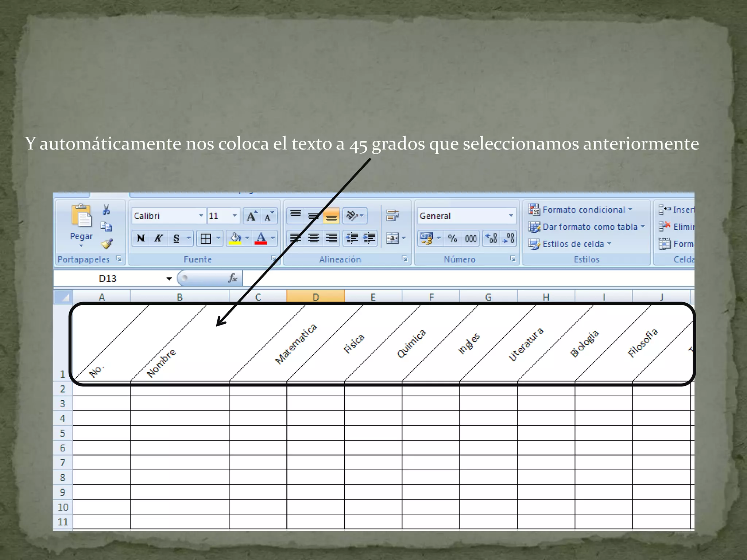Open Dar formato como tabla
Screen dimensions: 747x560
[x=587, y=227]
